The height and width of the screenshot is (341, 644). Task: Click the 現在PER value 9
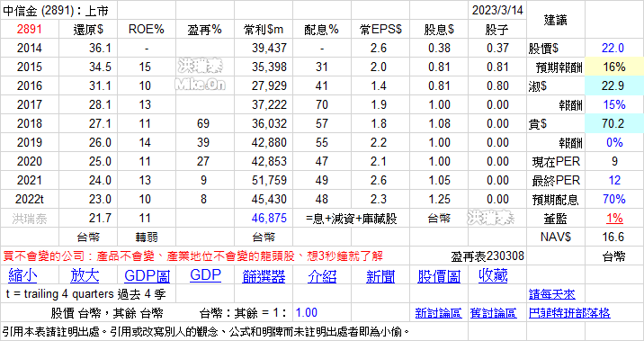coord(614,161)
